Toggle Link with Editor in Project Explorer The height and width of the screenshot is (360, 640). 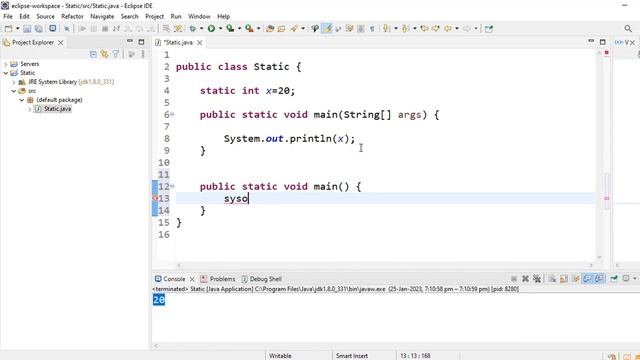click(104, 54)
